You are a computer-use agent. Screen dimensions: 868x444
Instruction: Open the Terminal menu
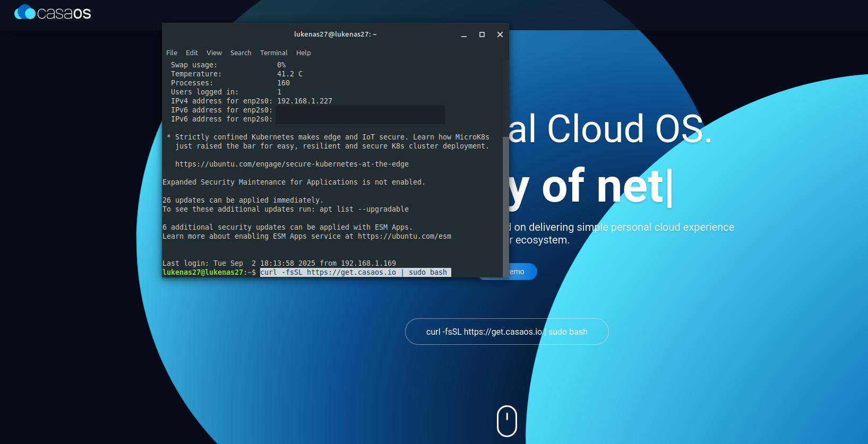tap(273, 53)
